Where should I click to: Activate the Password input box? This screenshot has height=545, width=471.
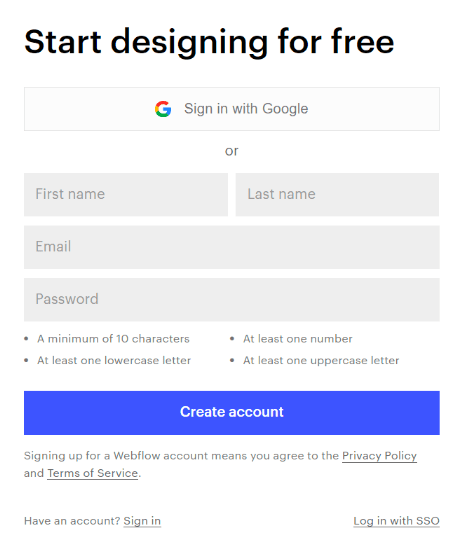tap(232, 300)
